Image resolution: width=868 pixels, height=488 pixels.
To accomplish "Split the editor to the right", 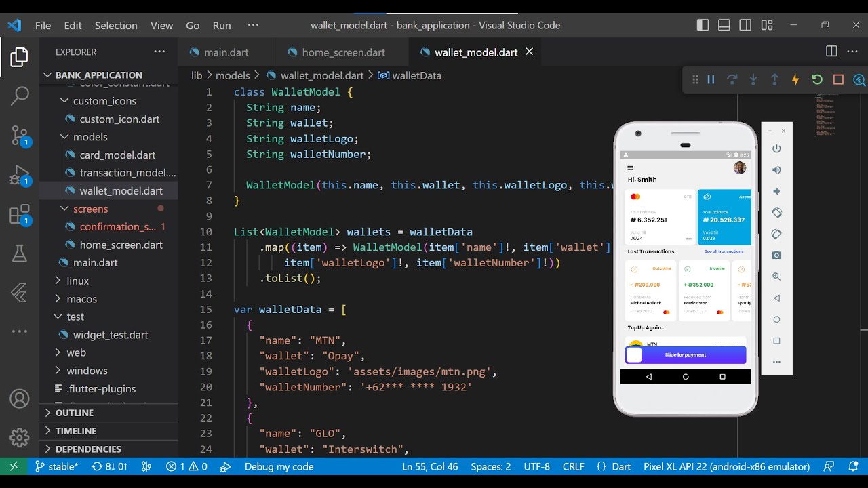I will (x=831, y=52).
